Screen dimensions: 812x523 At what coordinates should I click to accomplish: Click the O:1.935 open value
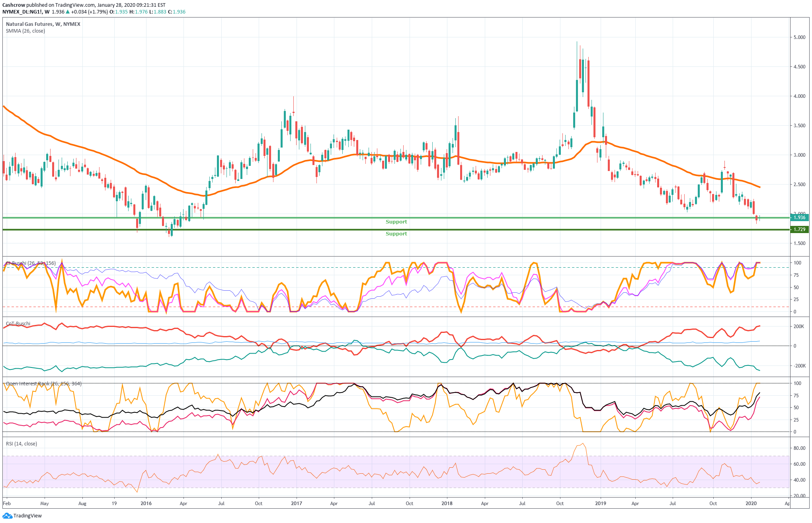(x=119, y=12)
